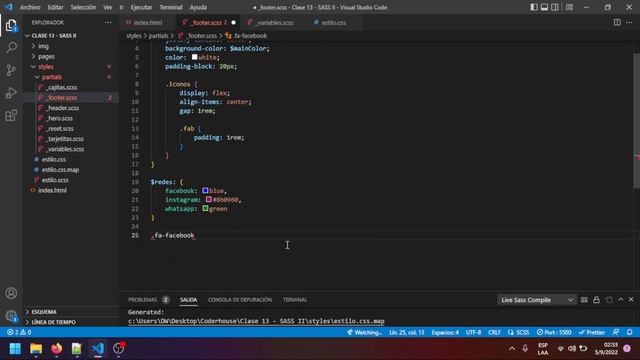Open the Ayuda menu
Viewport: 640px width, 360px height.
[198, 7]
